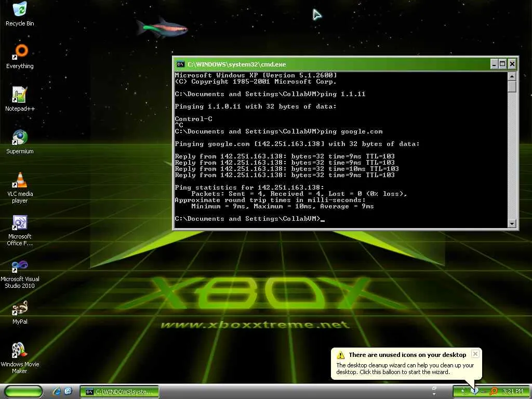
Task: Click the second Quick Launch icon
Action: 68,391
